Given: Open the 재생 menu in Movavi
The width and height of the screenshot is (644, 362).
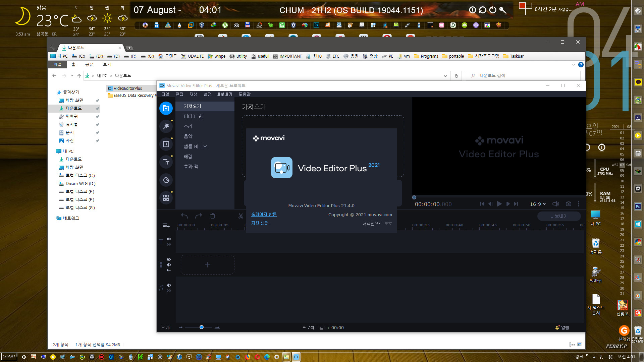Looking at the screenshot, I should click(194, 94).
